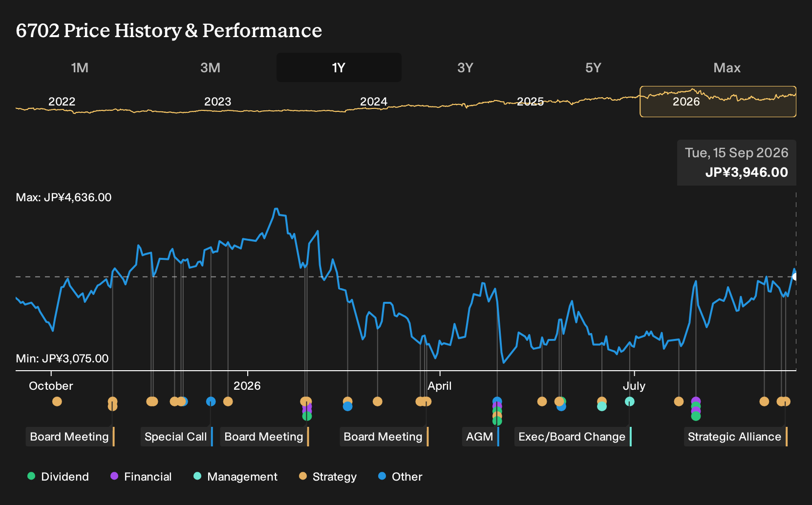The height and width of the screenshot is (505, 812).
Task: Select the 1M time range tab
Action: [80, 67]
